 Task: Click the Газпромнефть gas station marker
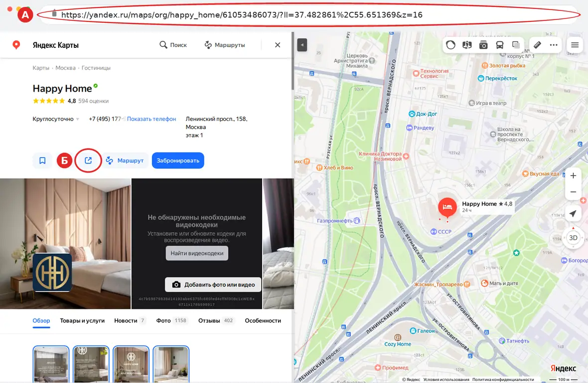(x=357, y=221)
